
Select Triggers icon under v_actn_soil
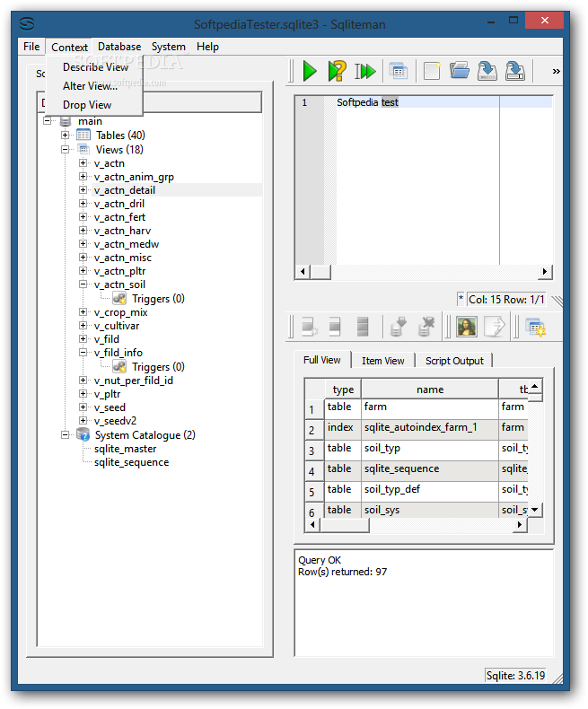[x=119, y=299]
